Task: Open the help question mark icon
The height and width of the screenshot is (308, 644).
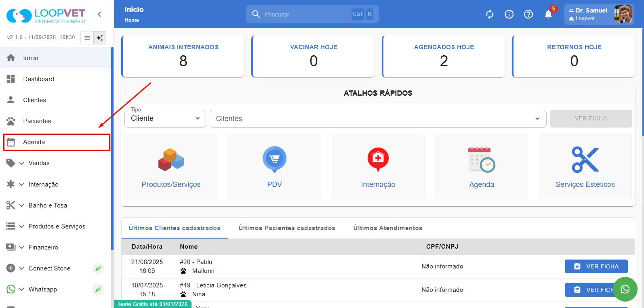Action: click(528, 15)
